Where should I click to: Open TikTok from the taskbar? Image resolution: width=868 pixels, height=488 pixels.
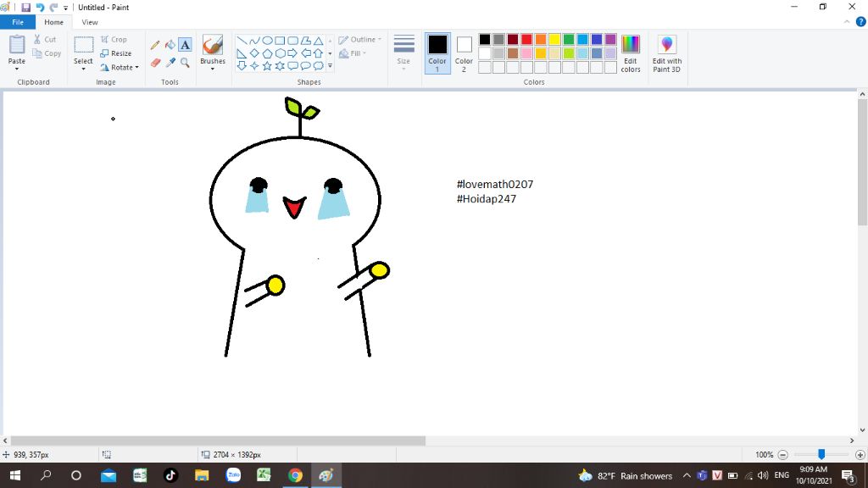(170, 475)
